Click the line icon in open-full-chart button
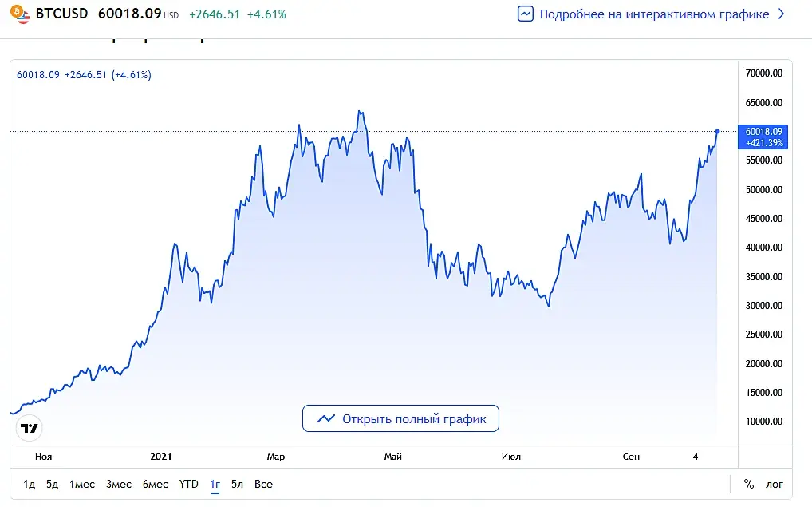 point(325,418)
